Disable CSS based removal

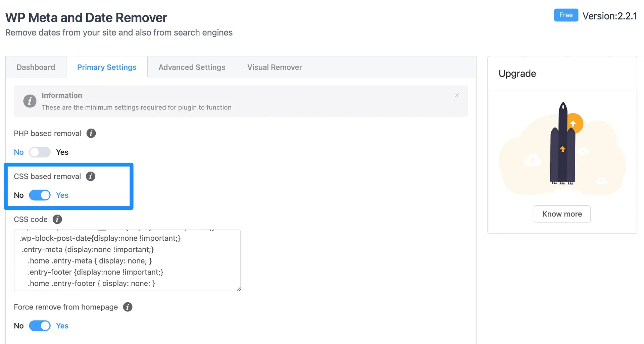pos(40,195)
